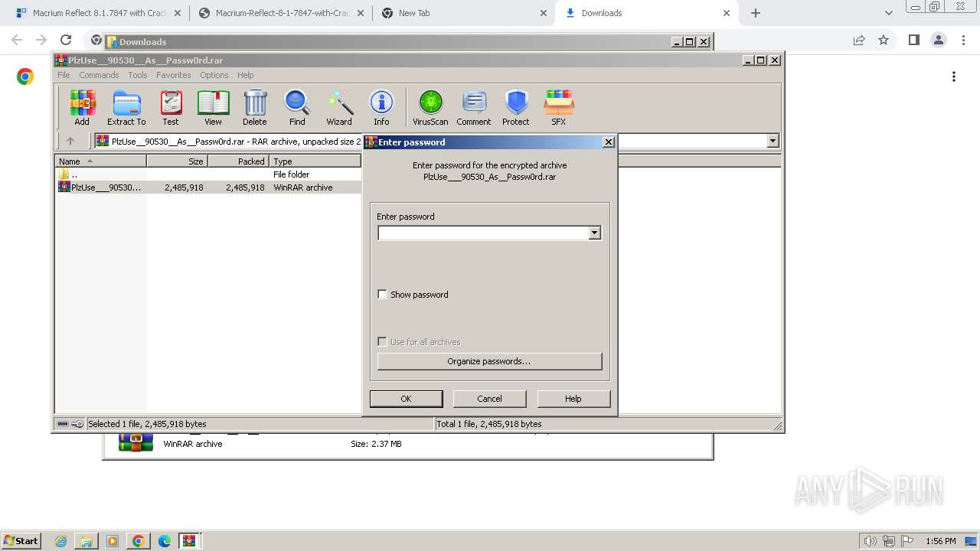Click the Delete trash can icon

pos(255,107)
